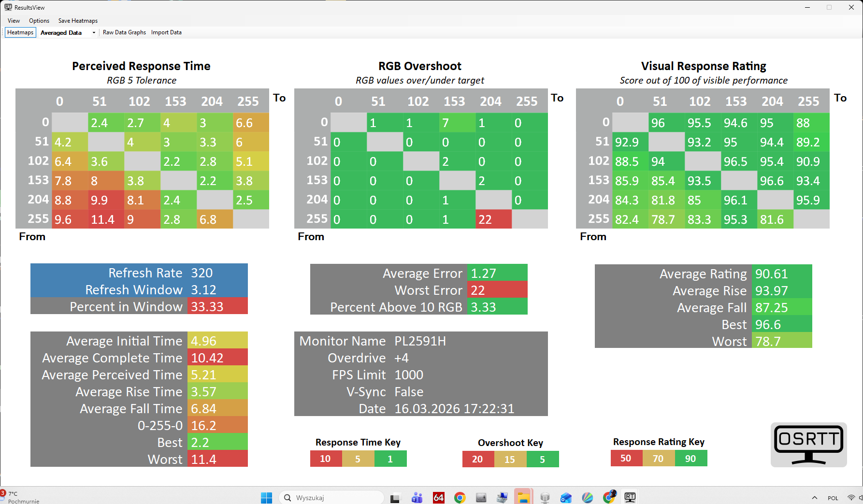863x504 pixels.
Task: Open File Explorer from the taskbar
Action: pyautogui.click(x=523, y=497)
